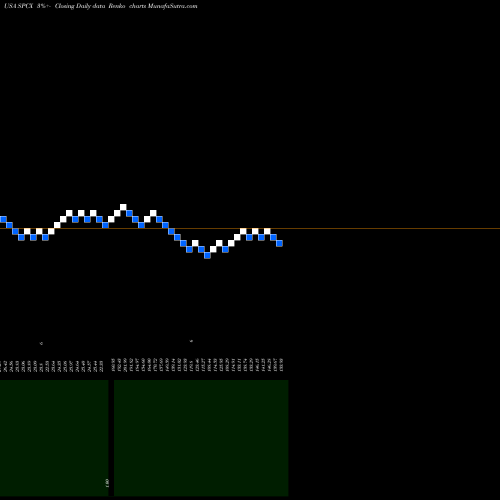Click the last price label of left group
This screenshot has width=500, height=500.
point(102,365)
